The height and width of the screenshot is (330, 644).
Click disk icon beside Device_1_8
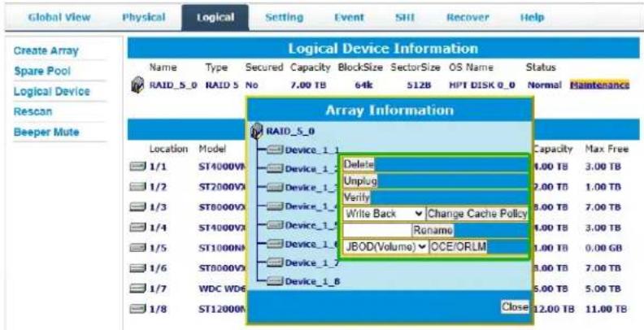pyautogui.click(x=274, y=281)
